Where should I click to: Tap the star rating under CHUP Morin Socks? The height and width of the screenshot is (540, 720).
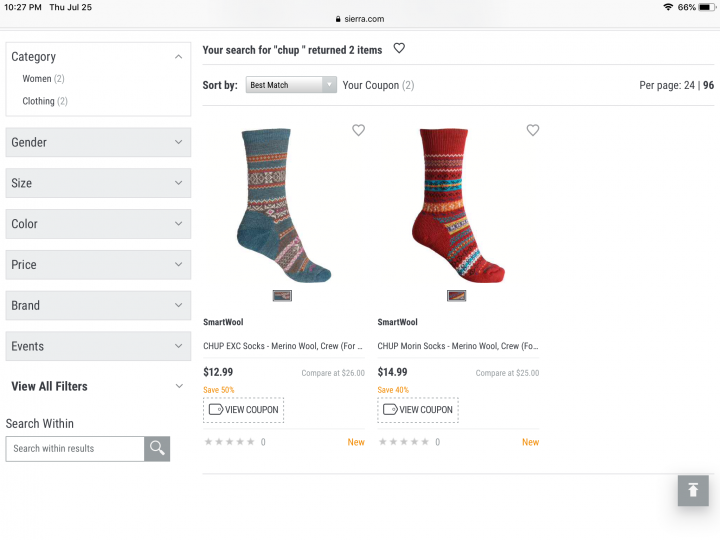tap(403, 442)
